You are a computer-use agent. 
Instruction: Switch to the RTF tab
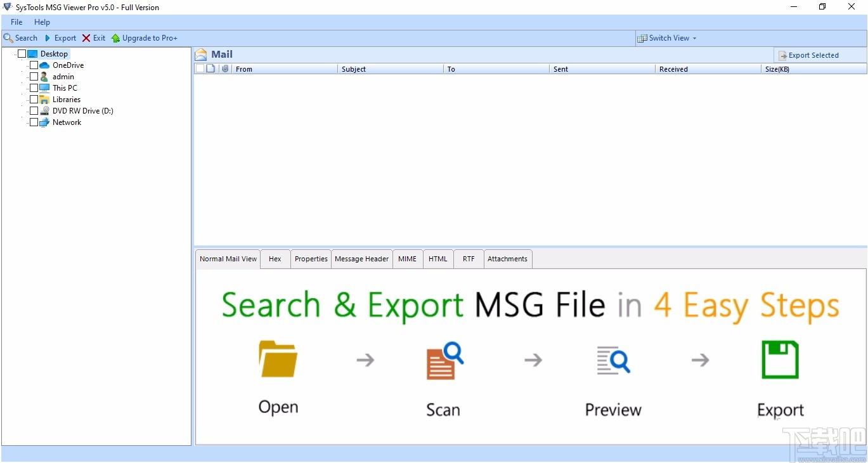click(x=469, y=259)
